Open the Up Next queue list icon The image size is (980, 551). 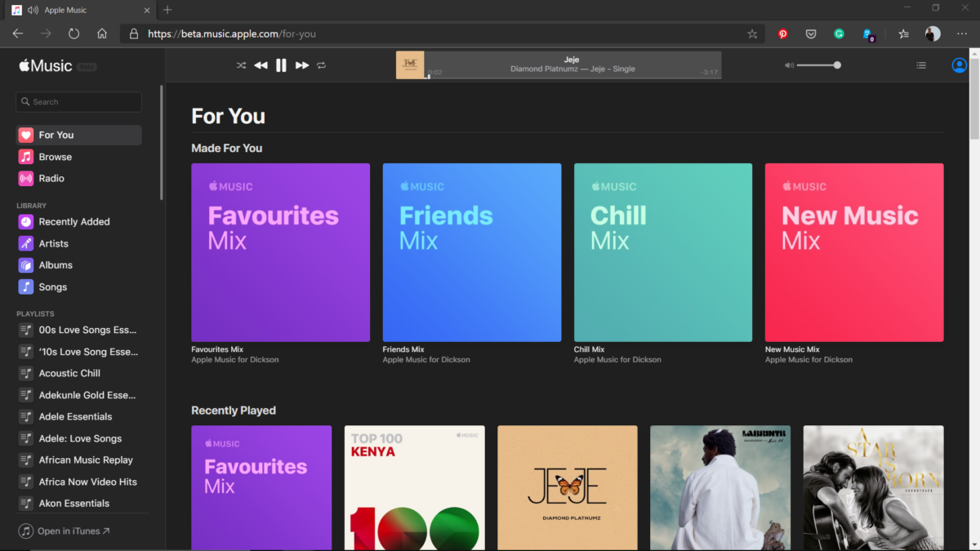click(921, 65)
